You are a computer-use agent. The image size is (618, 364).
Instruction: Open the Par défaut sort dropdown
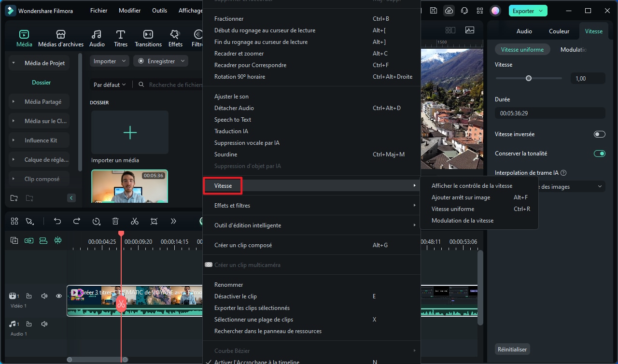coord(110,84)
